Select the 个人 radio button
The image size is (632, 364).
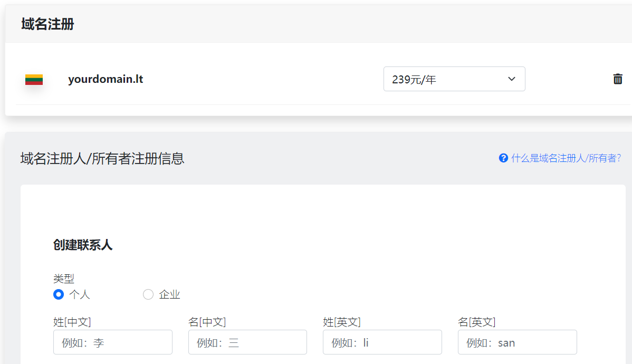point(59,294)
